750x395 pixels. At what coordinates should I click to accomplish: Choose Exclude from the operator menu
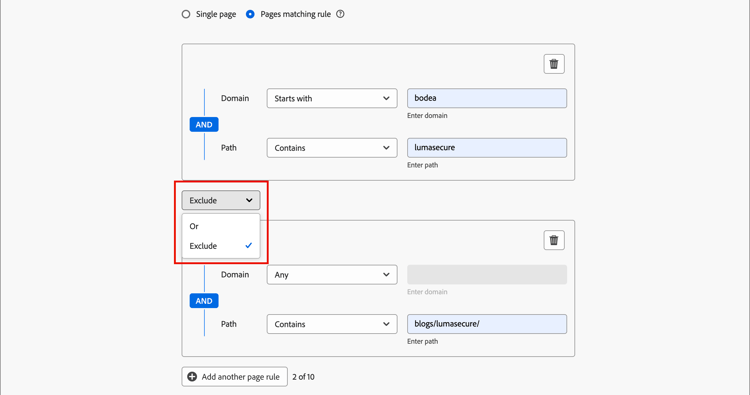click(221, 246)
